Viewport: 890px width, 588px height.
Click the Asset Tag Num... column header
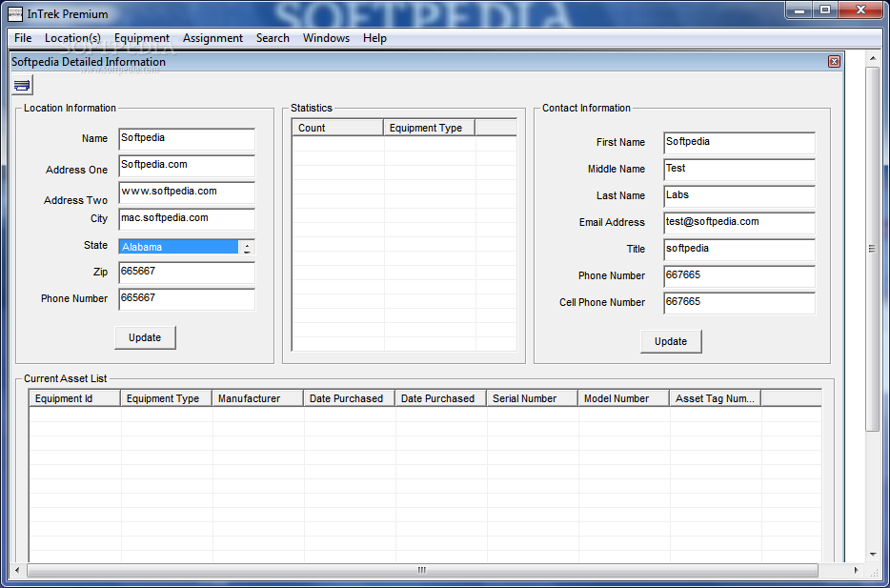[716, 398]
